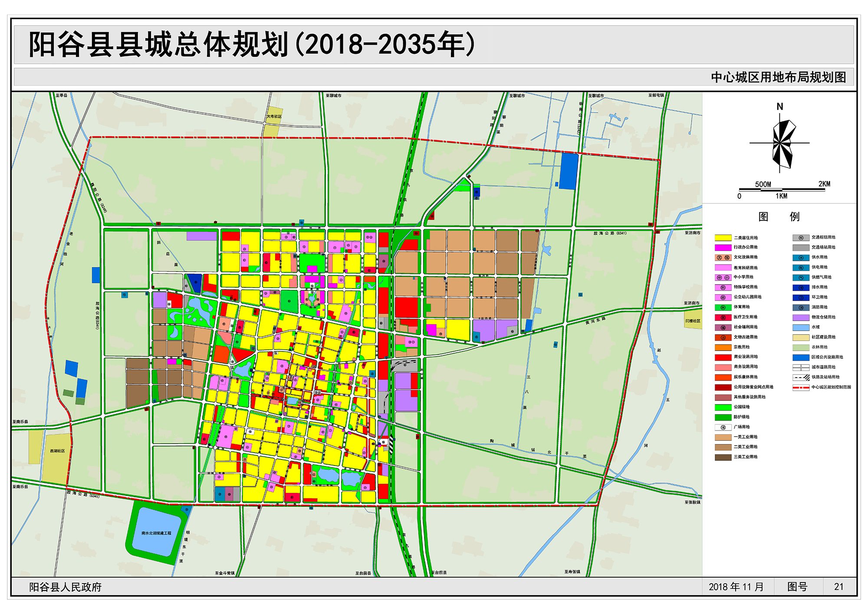Click the 西湖社区 label on map

(x=57, y=451)
